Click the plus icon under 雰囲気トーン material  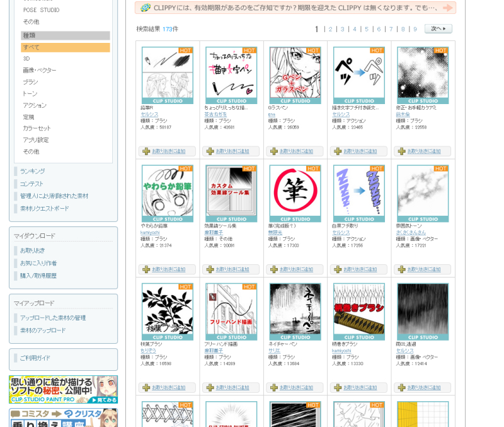click(x=401, y=269)
